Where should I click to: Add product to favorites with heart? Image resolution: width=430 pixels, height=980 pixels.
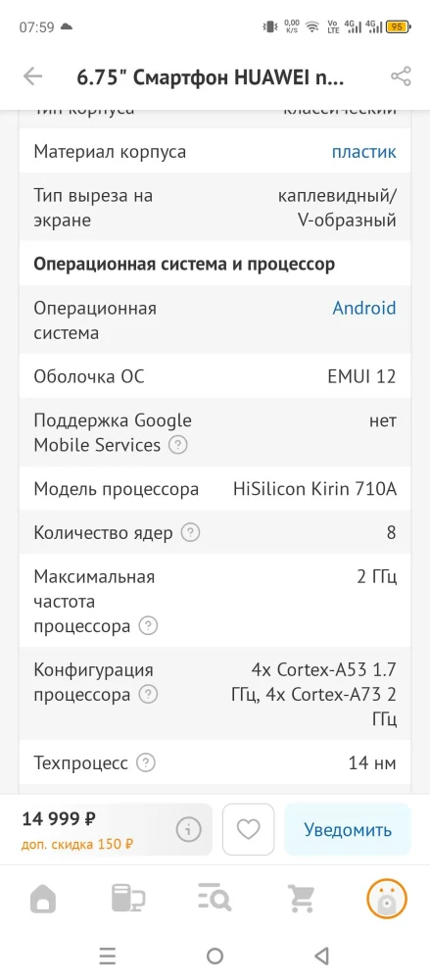click(248, 829)
